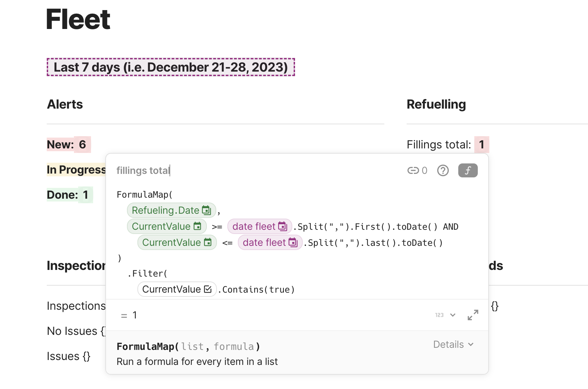Click the New alerts count 6
The image size is (588, 389).
point(82,145)
